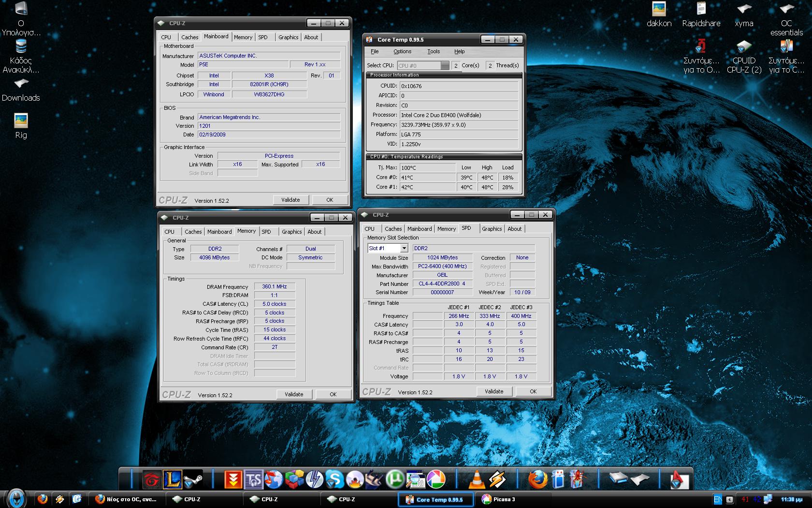The width and height of the screenshot is (812, 508).
Task: Click the Core #0 temperature 41°C field
Action: tap(428, 178)
